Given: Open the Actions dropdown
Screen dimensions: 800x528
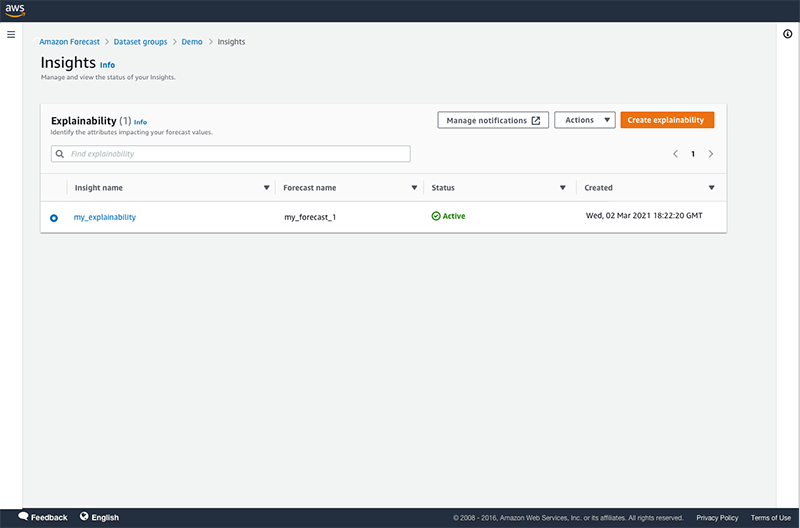Looking at the screenshot, I should click(x=585, y=120).
